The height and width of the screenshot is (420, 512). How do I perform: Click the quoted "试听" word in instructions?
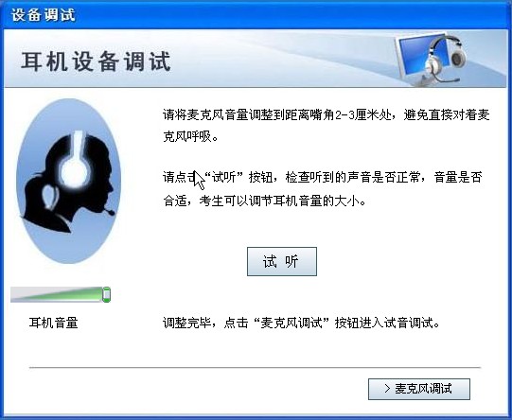tap(224, 177)
